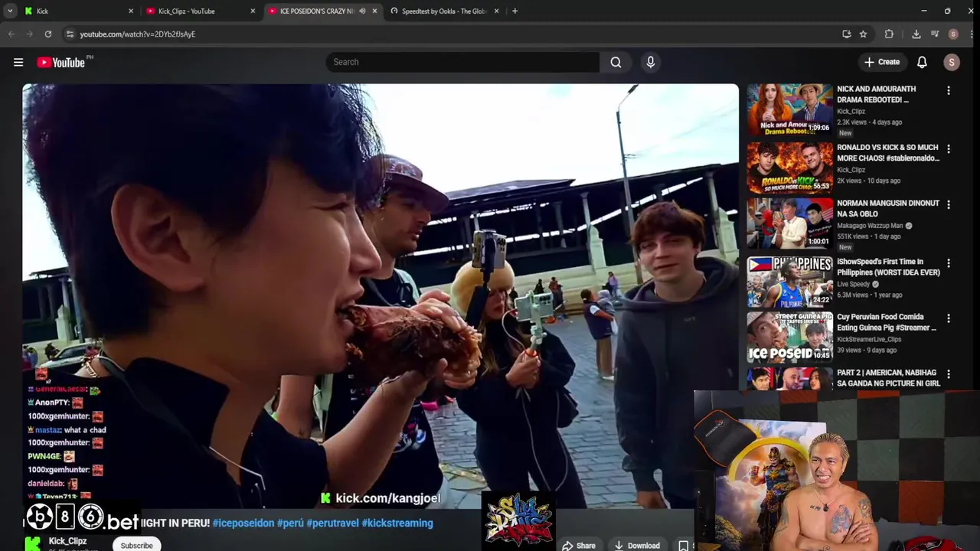The image size is (980, 551).
Task: Open PART 2 | AMERICAN, NABIHAG video title
Action: [x=889, y=378]
